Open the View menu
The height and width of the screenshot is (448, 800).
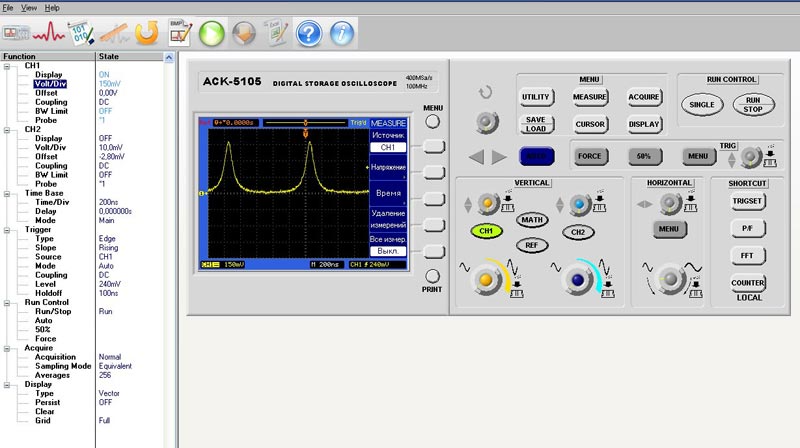click(x=29, y=8)
